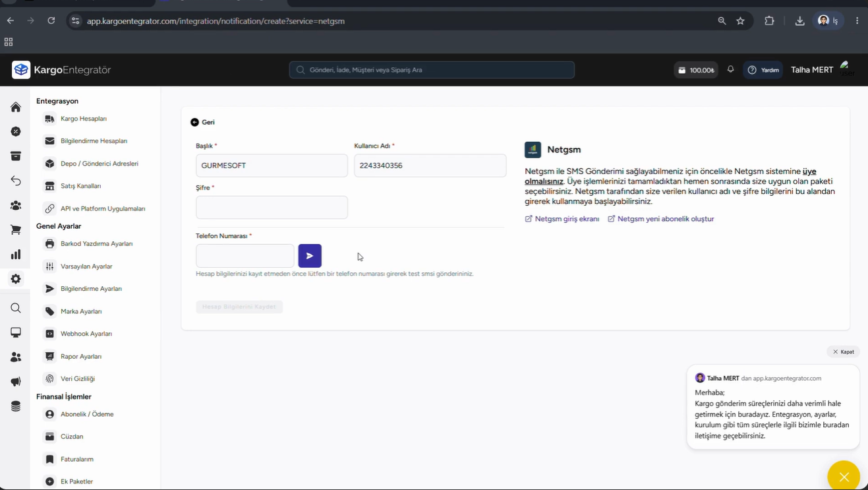Close the chat with the yellow X button

(844, 477)
